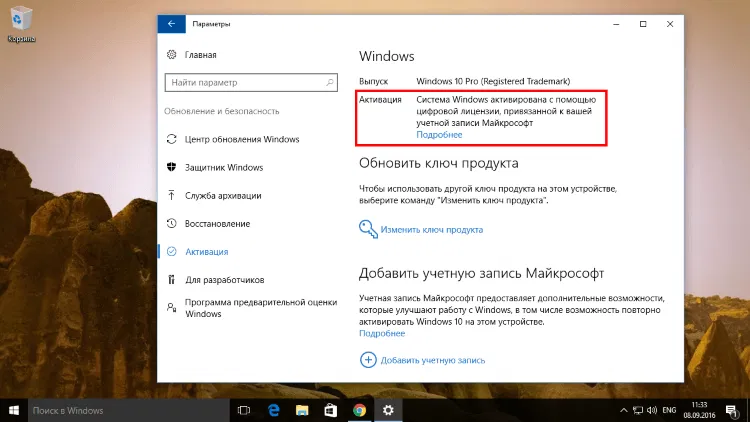
Task: Open Подробнее link about Microsoft account
Action: pos(382,333)
